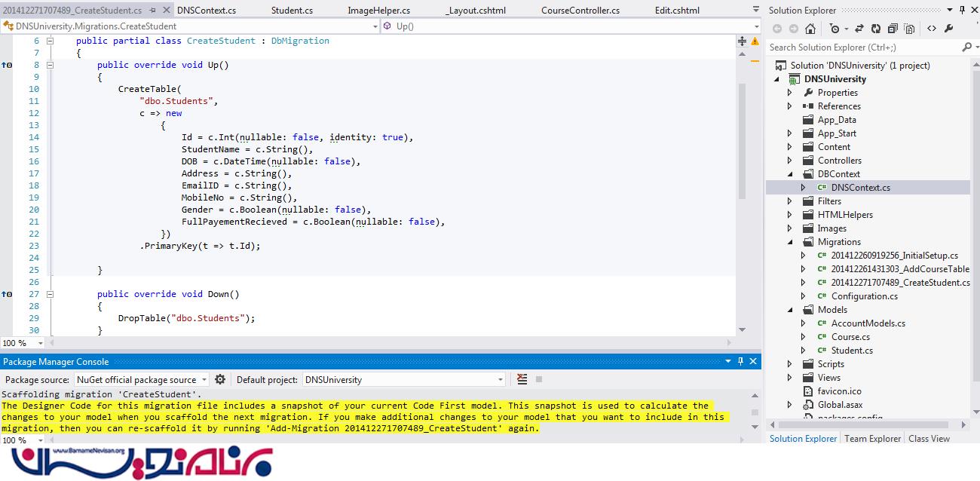Switch to the Student.cs editor tab
Image resolution: width=980 pixels, height=481 pixels.
(x=292, y=11)
